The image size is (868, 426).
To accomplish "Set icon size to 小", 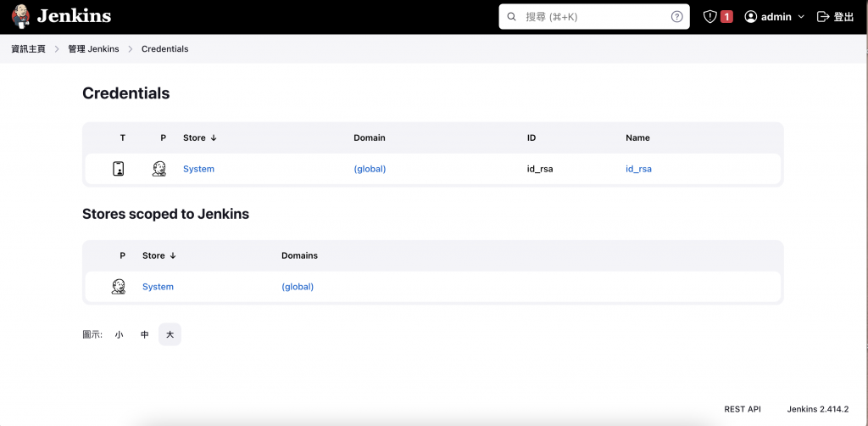I will point(119,334).
